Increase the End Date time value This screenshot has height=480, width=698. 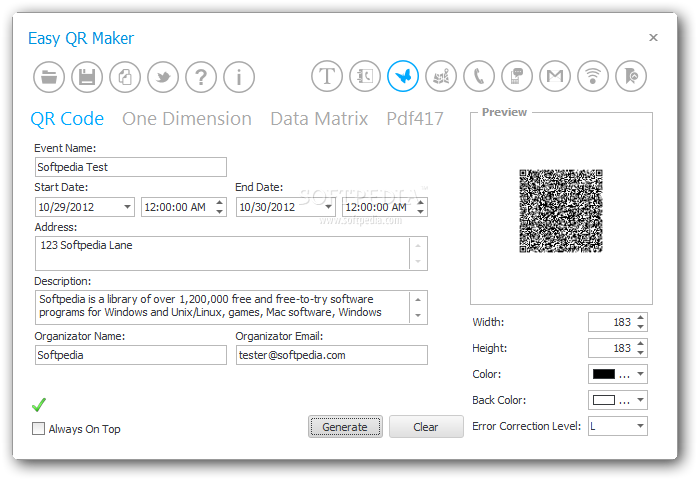click(x=421, y=203)
